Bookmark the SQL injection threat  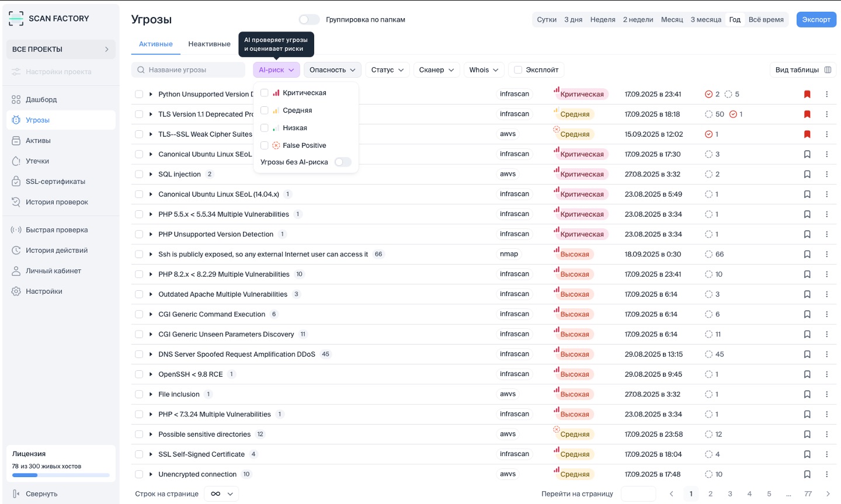pyautogui.click(x=807, y=174)
